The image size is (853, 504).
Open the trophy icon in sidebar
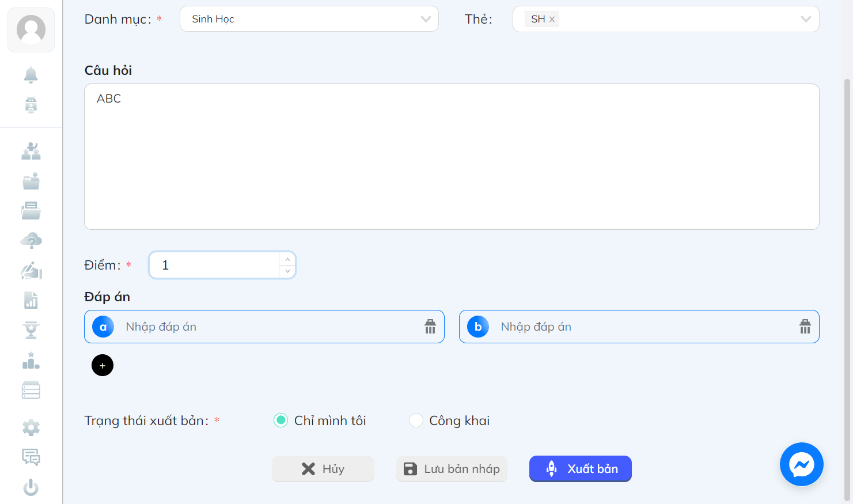[x=31, y=330]
